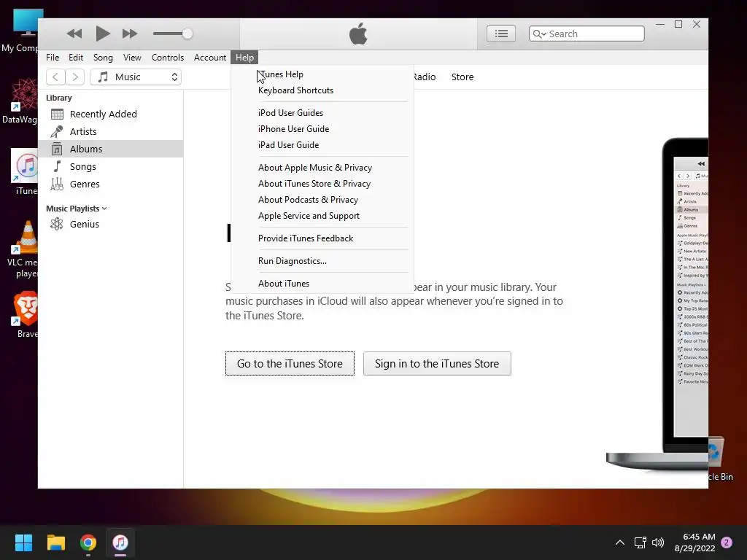Click the iTunes desktop shortcut

tap(26, 171)
